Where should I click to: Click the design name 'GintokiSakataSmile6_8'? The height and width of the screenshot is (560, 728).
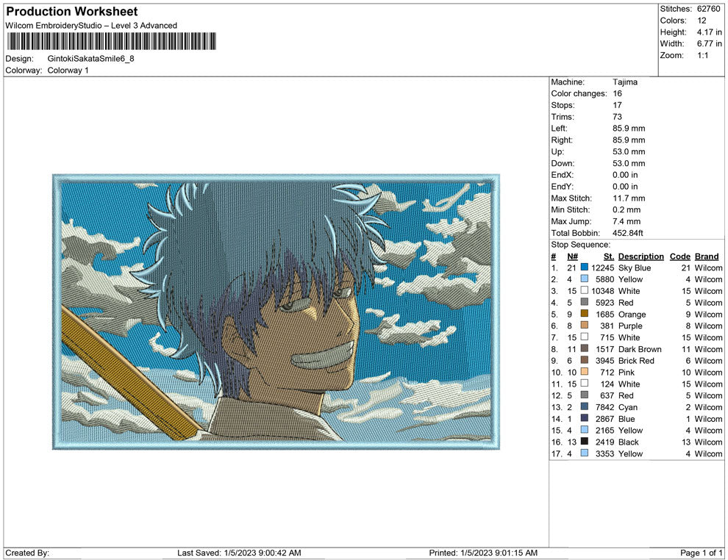(91, 59)
